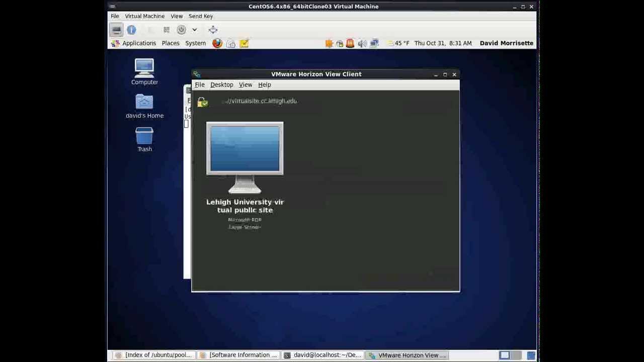Click the Lehigh University virtual public site label
The width and height of the screenshot is (644, 362).
pos(245,206)
